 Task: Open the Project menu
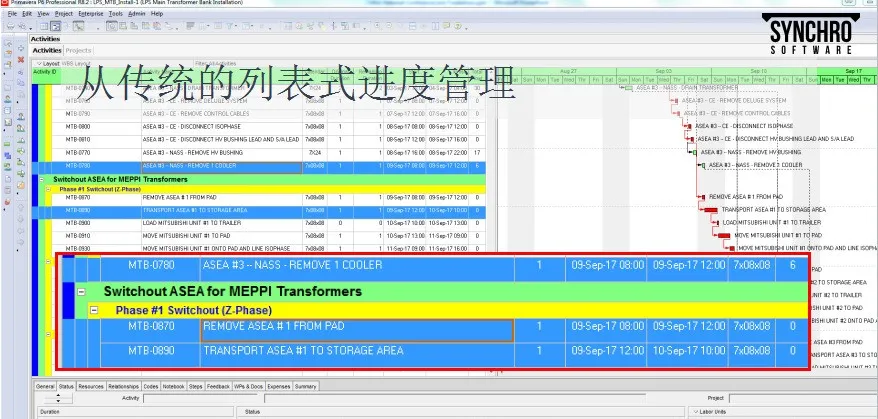click(x=64, y=13)
